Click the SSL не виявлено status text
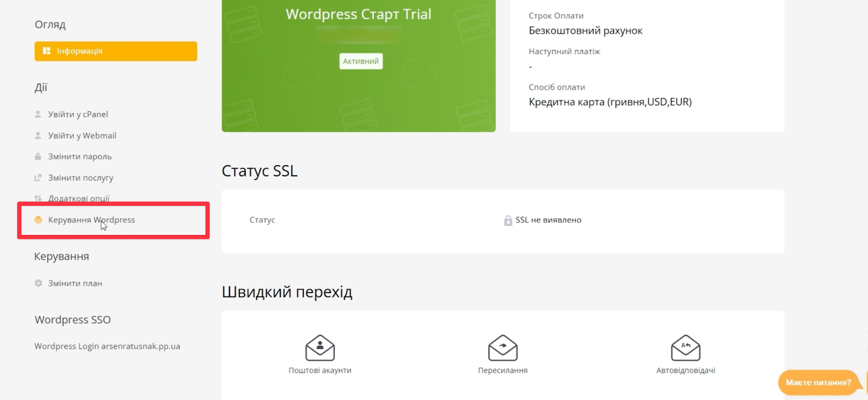868x400 pixels. pos(548,220)
